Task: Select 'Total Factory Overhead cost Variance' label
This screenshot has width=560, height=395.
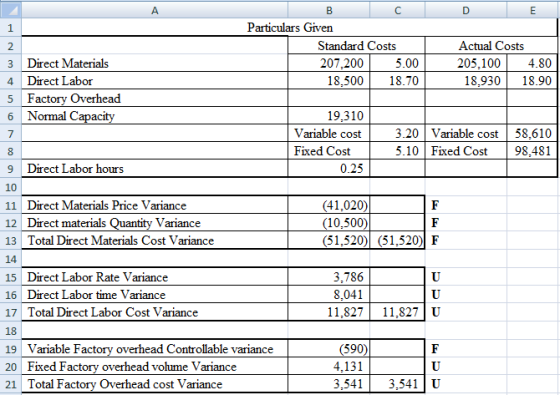Action: [x=155, y=384]
